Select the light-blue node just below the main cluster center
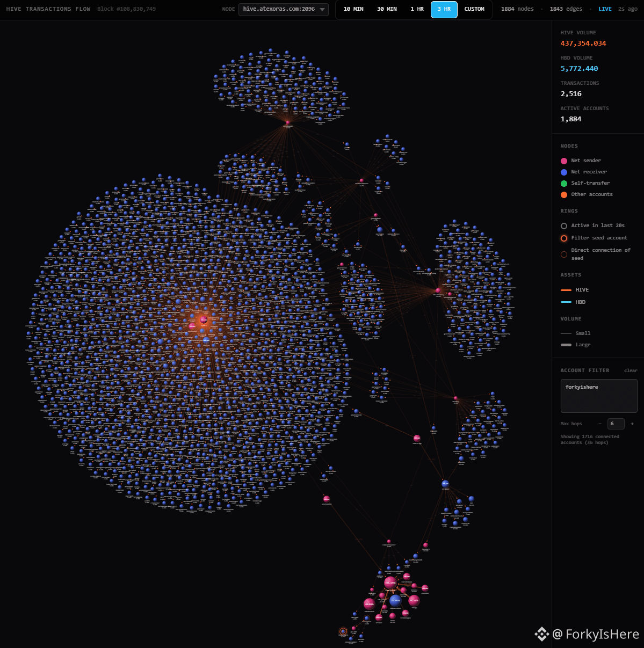The height and width of the screenshot is (648, 644). tap(206, 340)
